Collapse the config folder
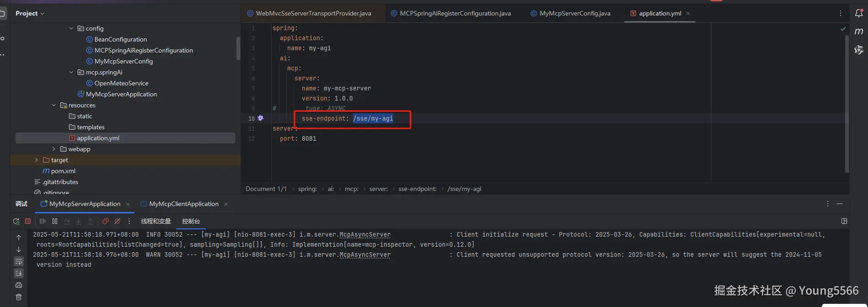This screenshot has height=307, width=868. [71, 28]
